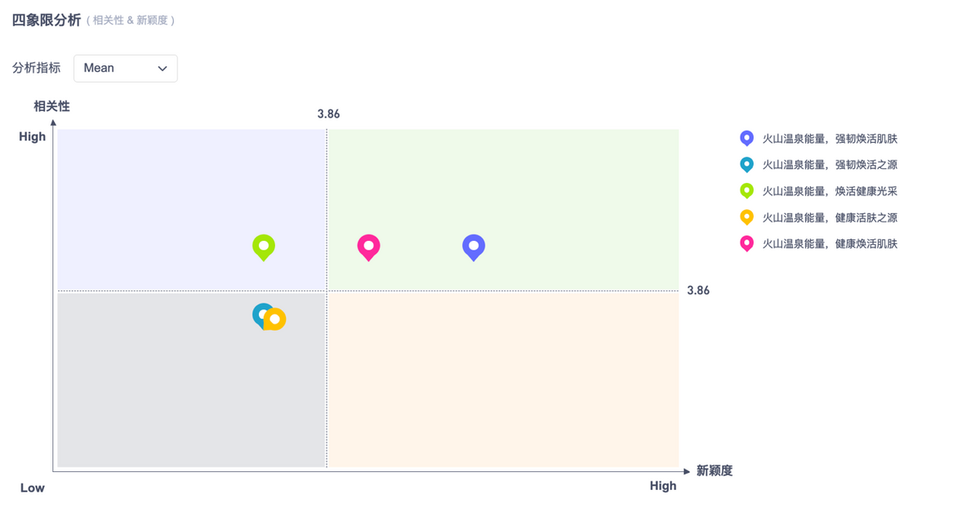Image resolution: width=980 pixels, height=512 pixels.
Task: Click the empty orange lower-right quadrant
Action: (x=503, y=380)
